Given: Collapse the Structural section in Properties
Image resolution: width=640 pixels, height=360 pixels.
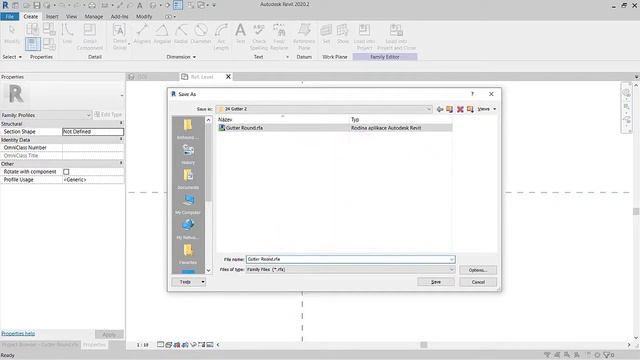Looking at the screenshot, I should click(121, 123).
